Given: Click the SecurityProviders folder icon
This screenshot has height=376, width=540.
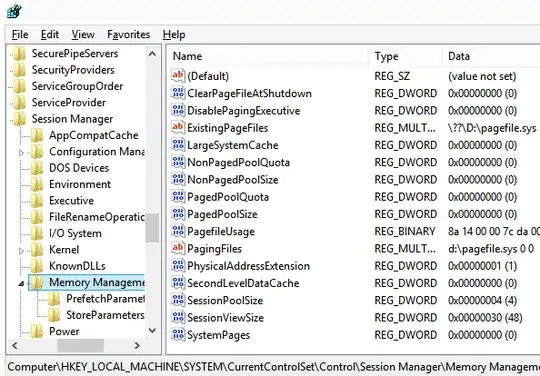Looking at the screenshot, I should click(x=20, y=70).
